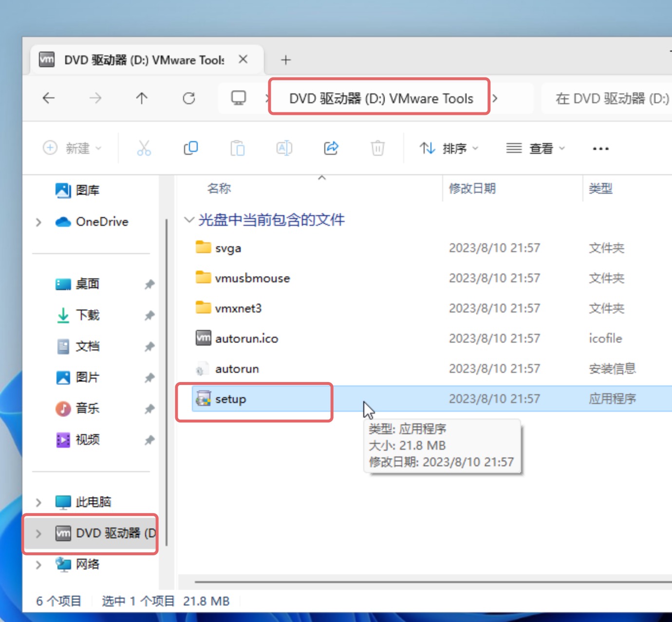Viewport: 672px width, 622px height.
Task: Click the Paste clipboard icon
Action: 238,148
